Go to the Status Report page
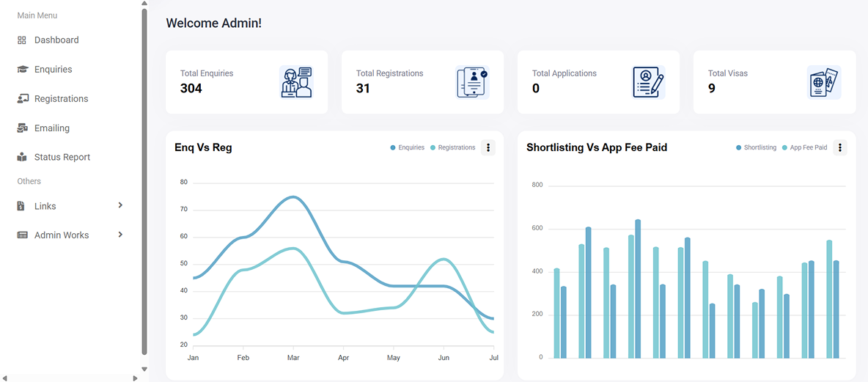The image size is (868, 382). click(x=62, y=158)
